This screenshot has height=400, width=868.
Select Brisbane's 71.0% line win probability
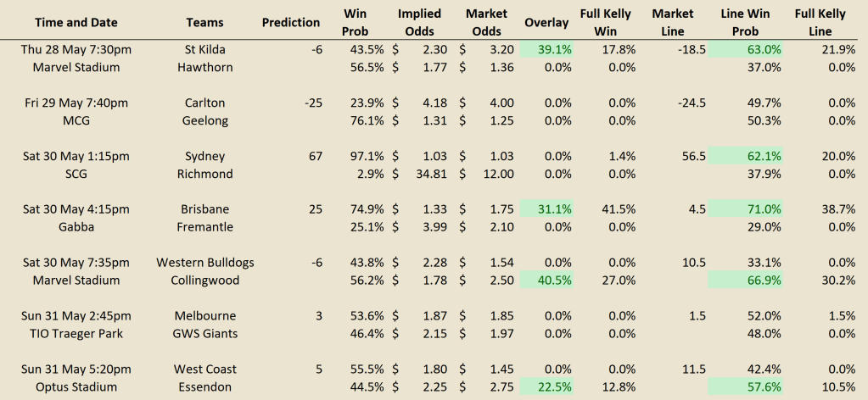point(745,209)
